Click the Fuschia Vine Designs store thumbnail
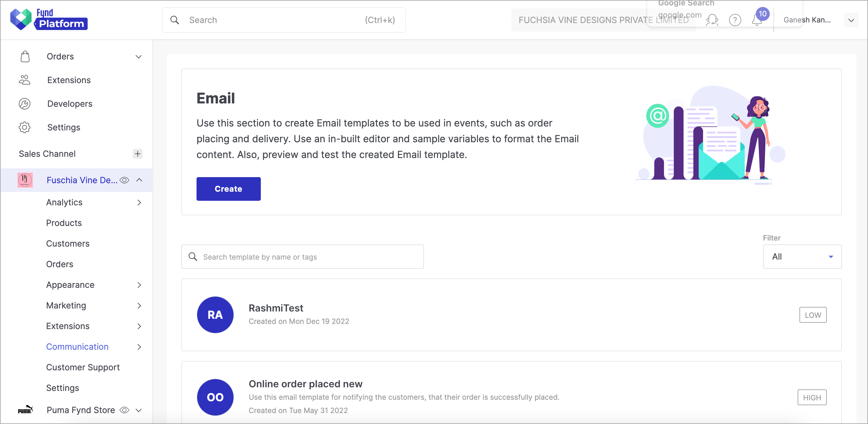 [25, 180]
